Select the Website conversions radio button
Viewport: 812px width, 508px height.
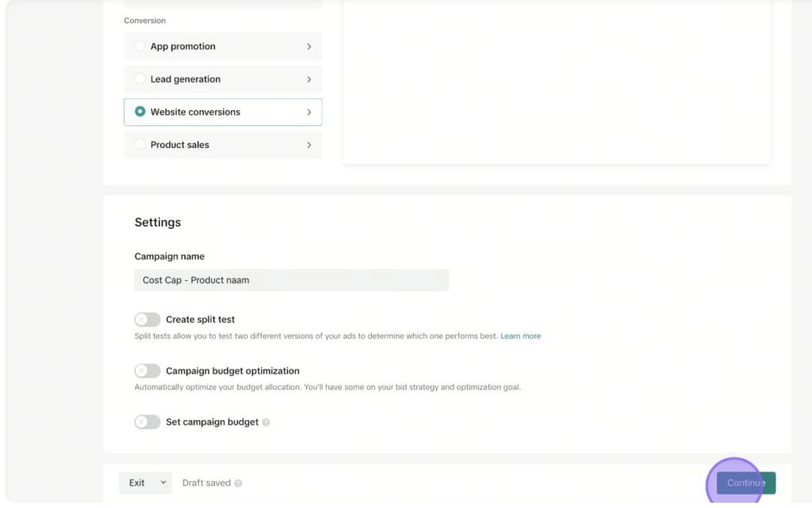tap(140, 111)
